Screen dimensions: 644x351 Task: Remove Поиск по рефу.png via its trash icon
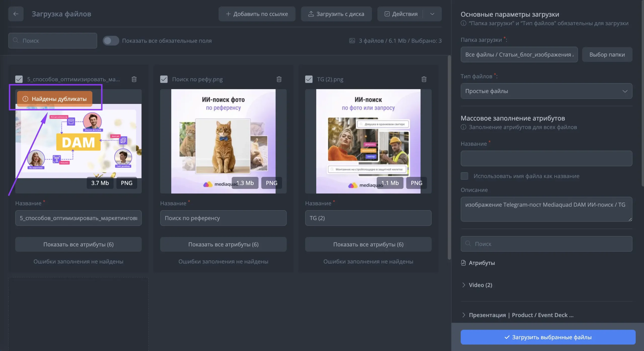click(x=279, y=79)
